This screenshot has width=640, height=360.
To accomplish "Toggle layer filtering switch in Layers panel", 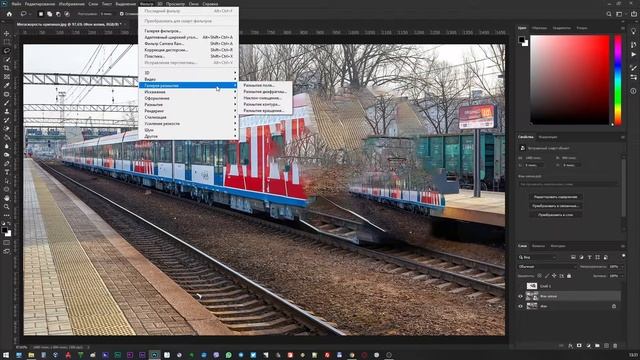I will tap(623, 256).
